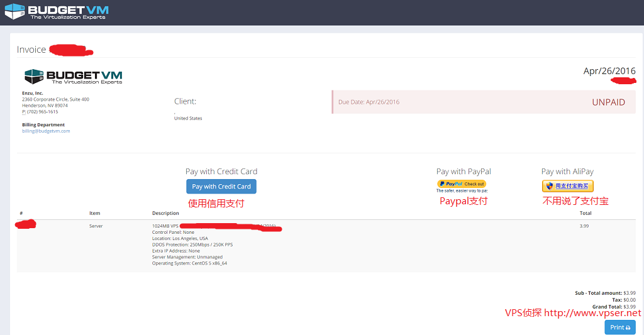Click the 'Control Panel: None' line
This screenshot has height=335, width=644.
[x=173, y=232]
